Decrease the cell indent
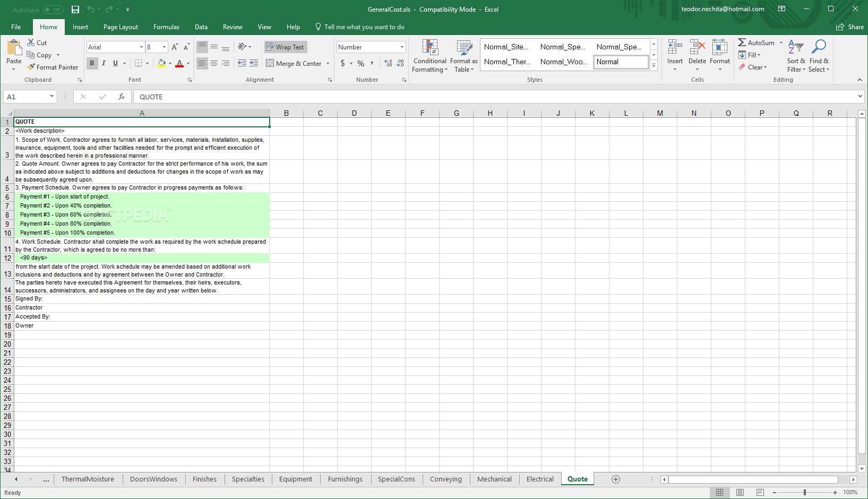This screenshot has width=868, height=499. tap(242, 63)
